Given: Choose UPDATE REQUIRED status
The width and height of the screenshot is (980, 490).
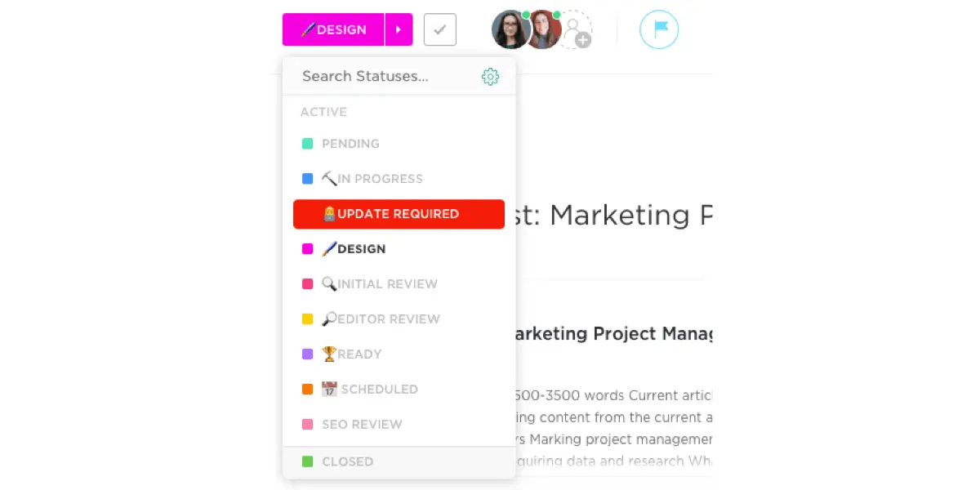Looking at the screenshot, I should (x=399, y=214).
